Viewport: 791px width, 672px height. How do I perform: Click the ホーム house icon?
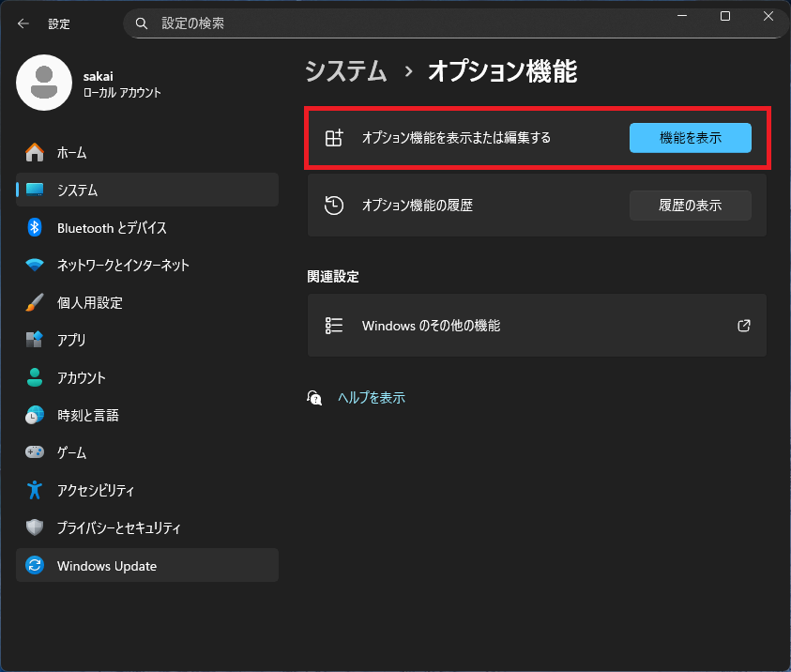click(35, 152)
